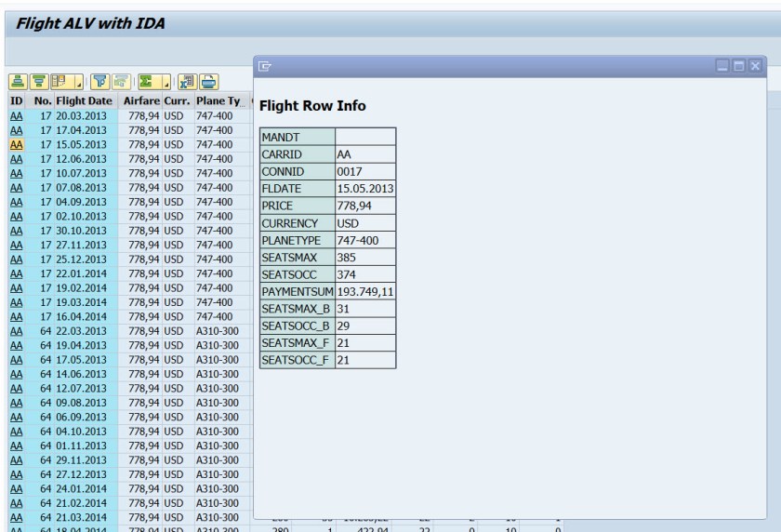Screen dimensions: 781x532
Task: Click SEATSMAX_B value 31
Action: point(365,309)
